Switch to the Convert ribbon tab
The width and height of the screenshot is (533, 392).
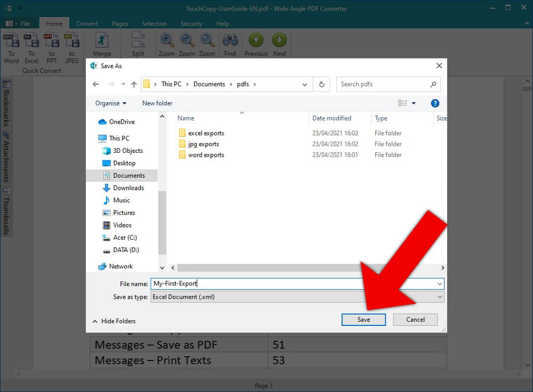(87, 23)
